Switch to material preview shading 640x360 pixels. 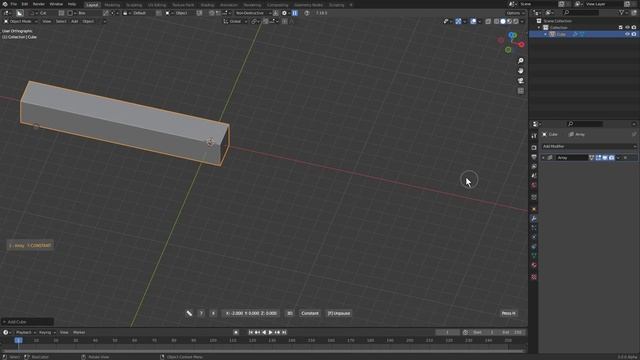509,21
